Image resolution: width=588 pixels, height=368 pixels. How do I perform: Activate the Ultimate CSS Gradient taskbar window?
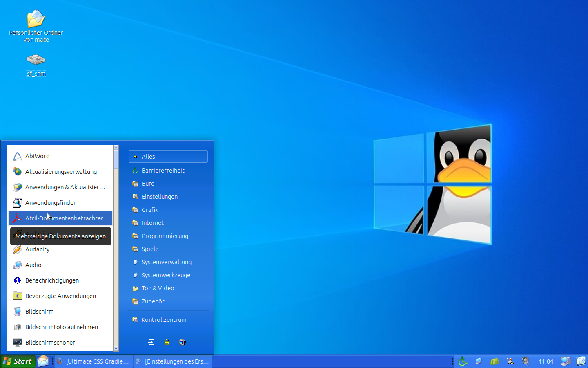click(x=93, y=361)
